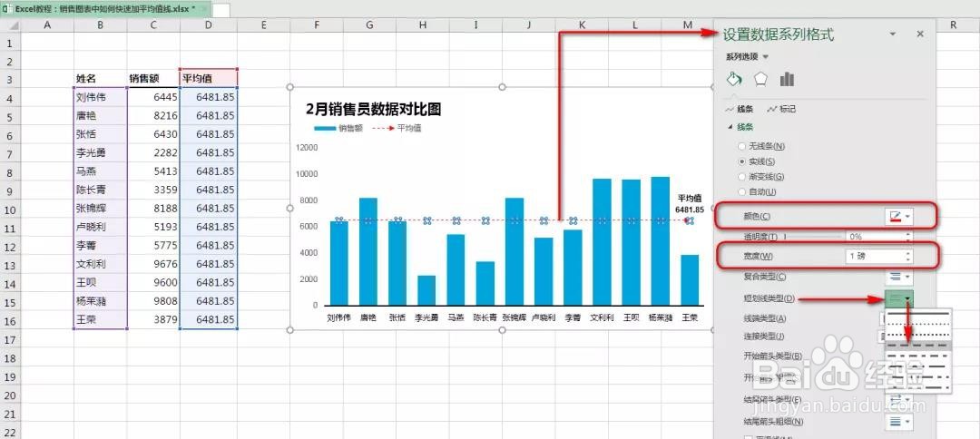Click the 平均值 legend entry

click(397, 129)
